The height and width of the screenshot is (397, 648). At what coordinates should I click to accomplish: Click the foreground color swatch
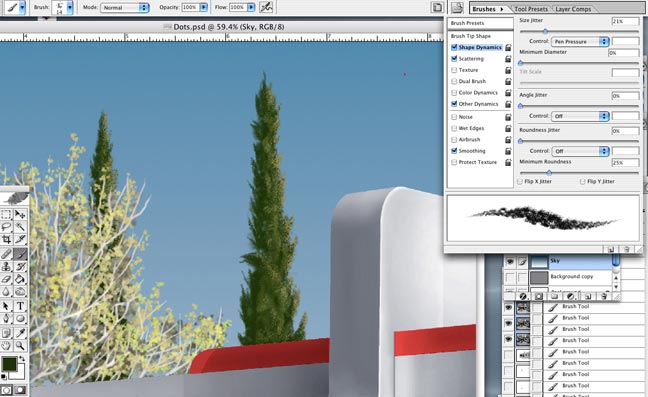[x=9, y=364]
